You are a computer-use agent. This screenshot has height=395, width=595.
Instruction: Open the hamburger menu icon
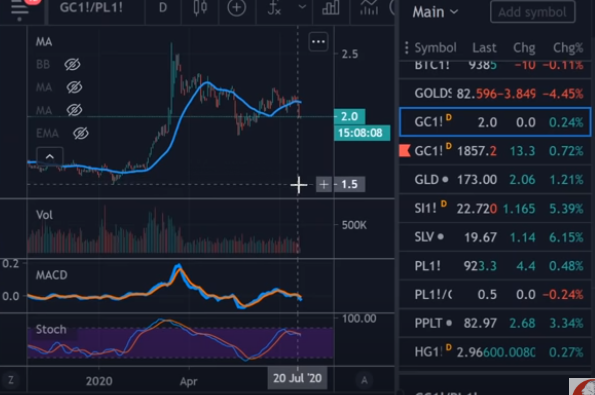(x=20, y=8)
